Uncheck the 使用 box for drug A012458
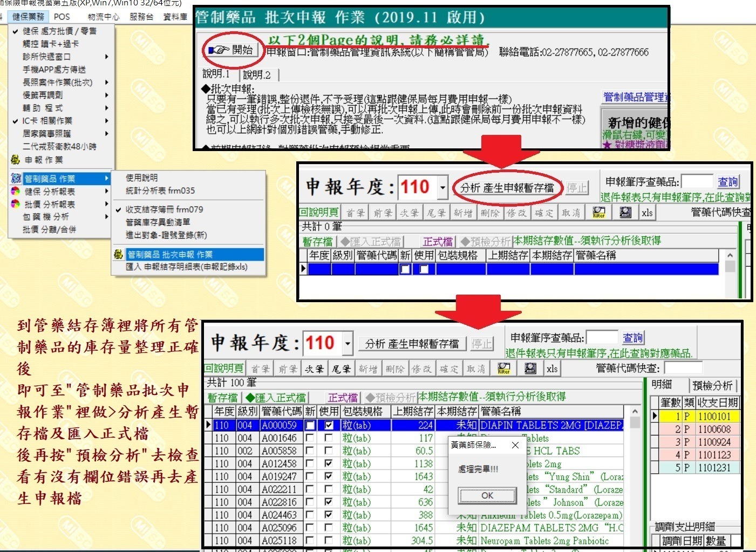Image resolution: width=756 pixels, height=552 pixels. point(329,464)
